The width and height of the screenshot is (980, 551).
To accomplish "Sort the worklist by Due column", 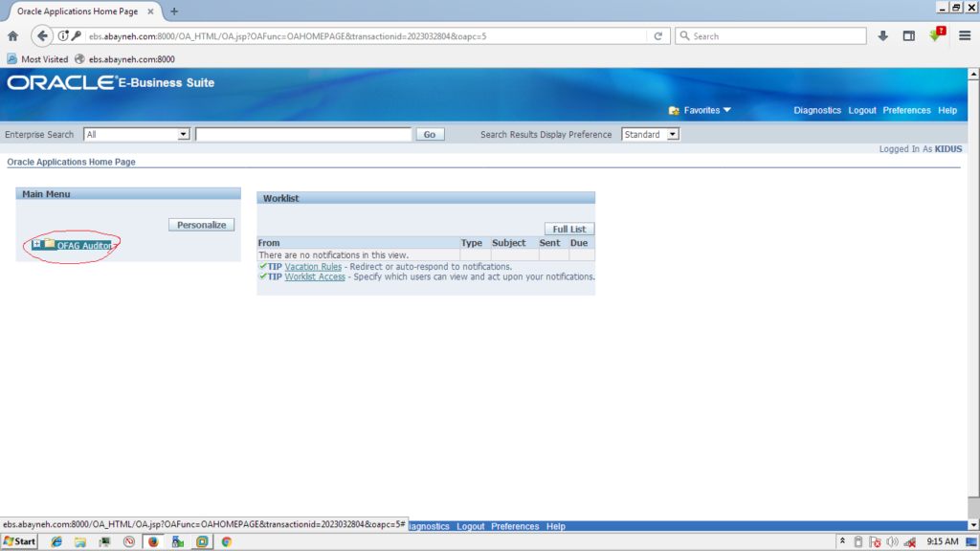I will 579,243.
